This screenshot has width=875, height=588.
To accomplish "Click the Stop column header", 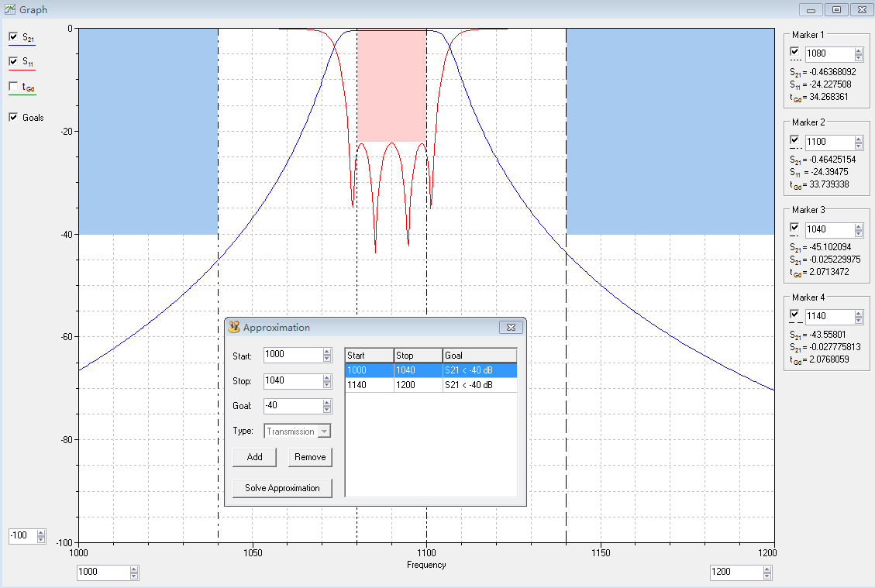I will (x=418, y=356).
